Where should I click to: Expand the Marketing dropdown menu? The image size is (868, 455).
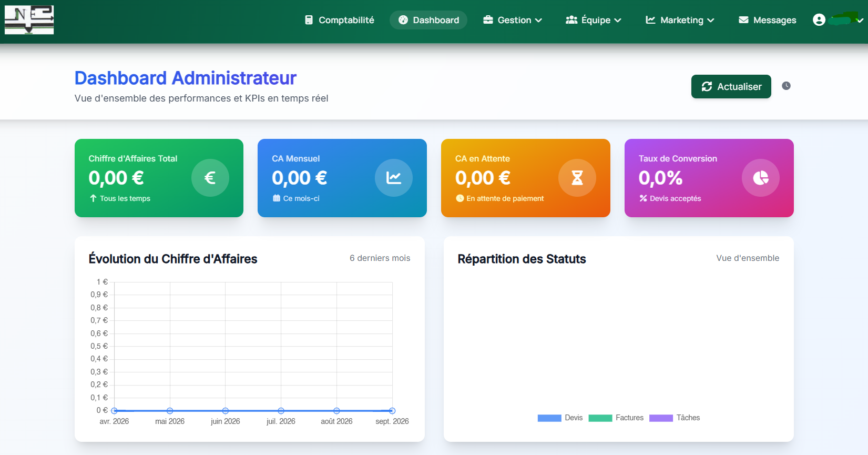(x=680, y=20)
